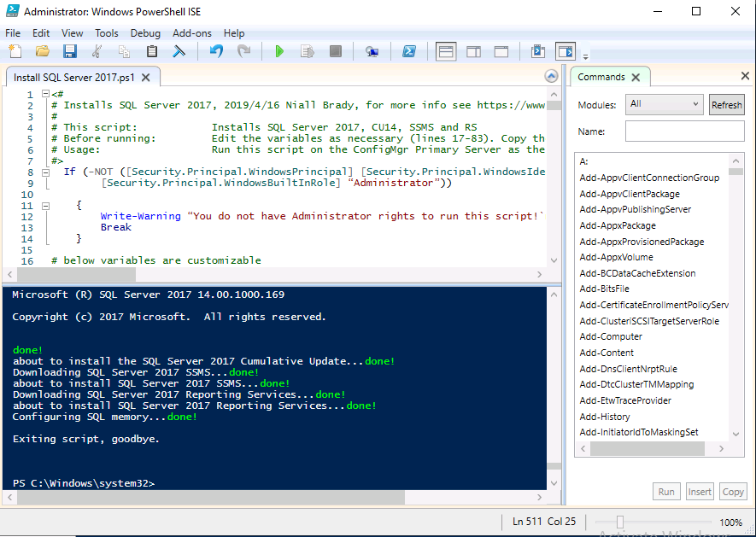The width and height of the screenshot is (756, 537).
Task: Click into the Name search field
Action: (684, 131)
